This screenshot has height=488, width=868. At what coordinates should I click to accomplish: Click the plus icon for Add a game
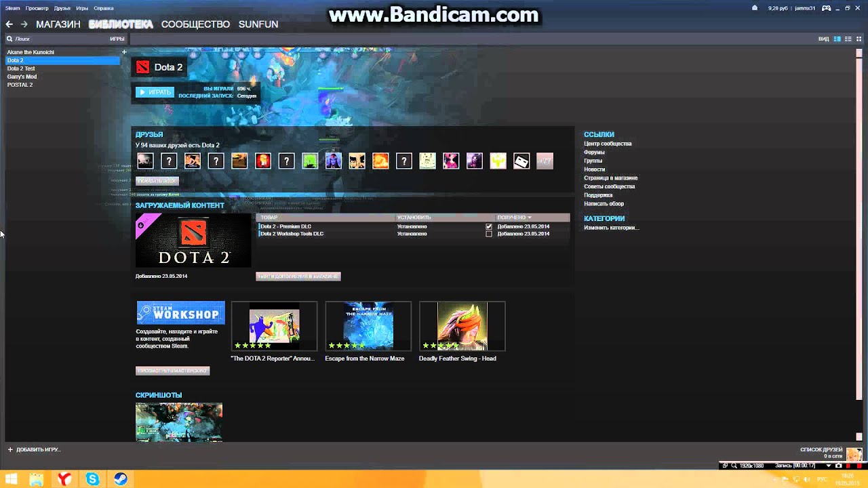[10, 449]
